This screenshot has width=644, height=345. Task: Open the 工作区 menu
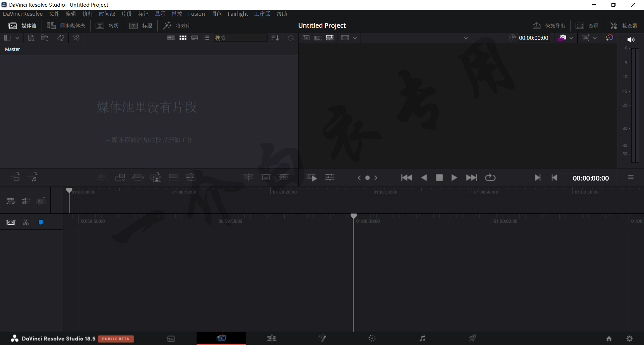[x=262, y=14]
